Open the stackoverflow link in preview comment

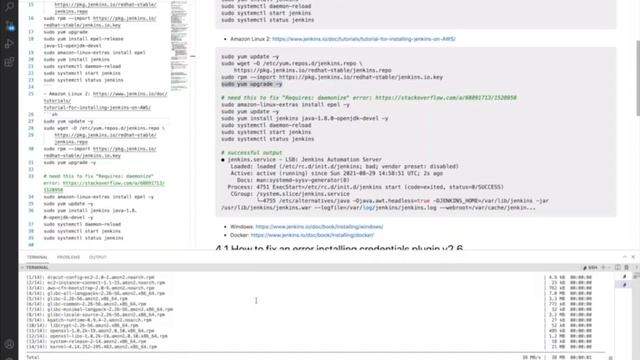[446, 98]
